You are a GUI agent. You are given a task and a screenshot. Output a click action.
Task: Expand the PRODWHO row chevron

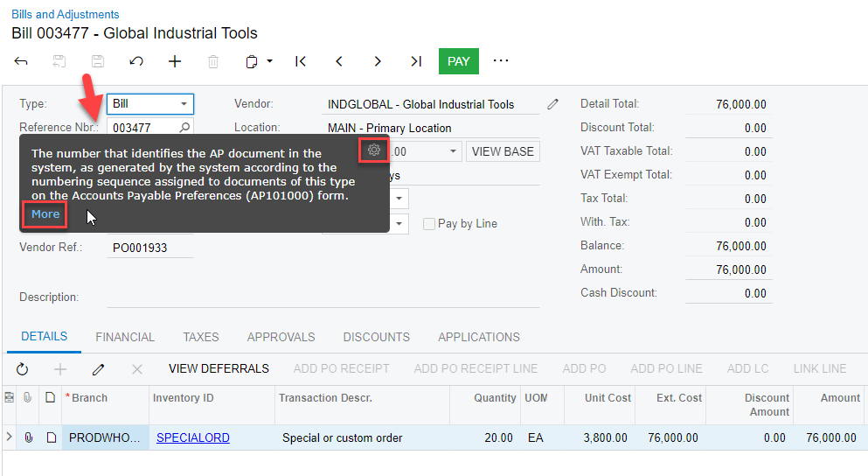[x=9, y=437]
